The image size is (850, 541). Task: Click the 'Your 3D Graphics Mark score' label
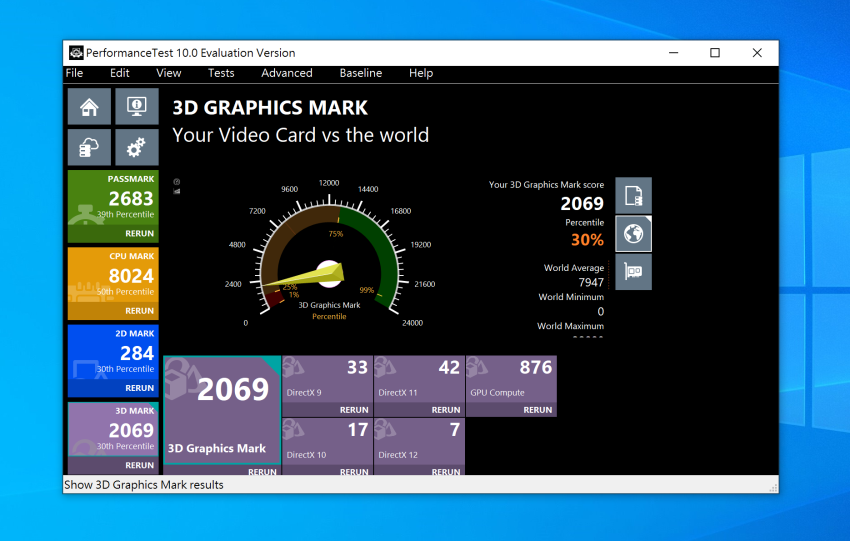546,185
